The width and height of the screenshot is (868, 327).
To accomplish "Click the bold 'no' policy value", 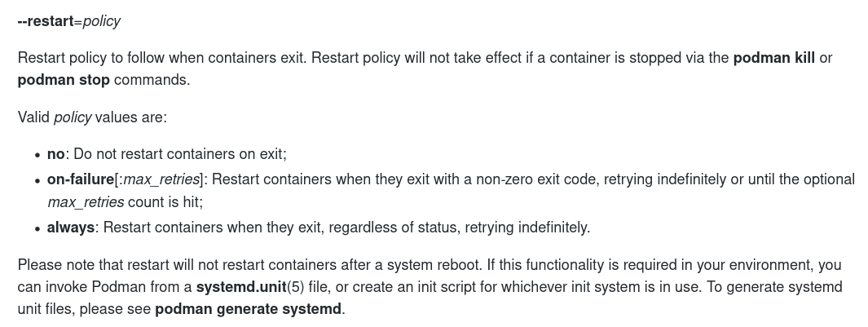I will (55, 154).
